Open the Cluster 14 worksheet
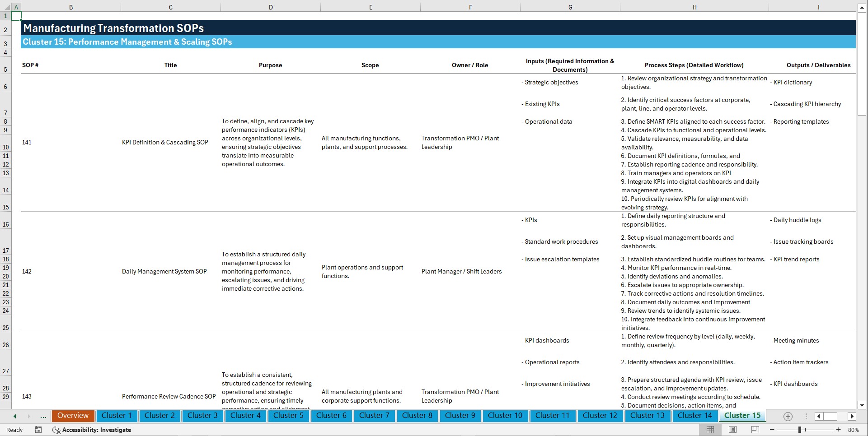Screen dimensions: 868x436 click(x=695, y=416)
